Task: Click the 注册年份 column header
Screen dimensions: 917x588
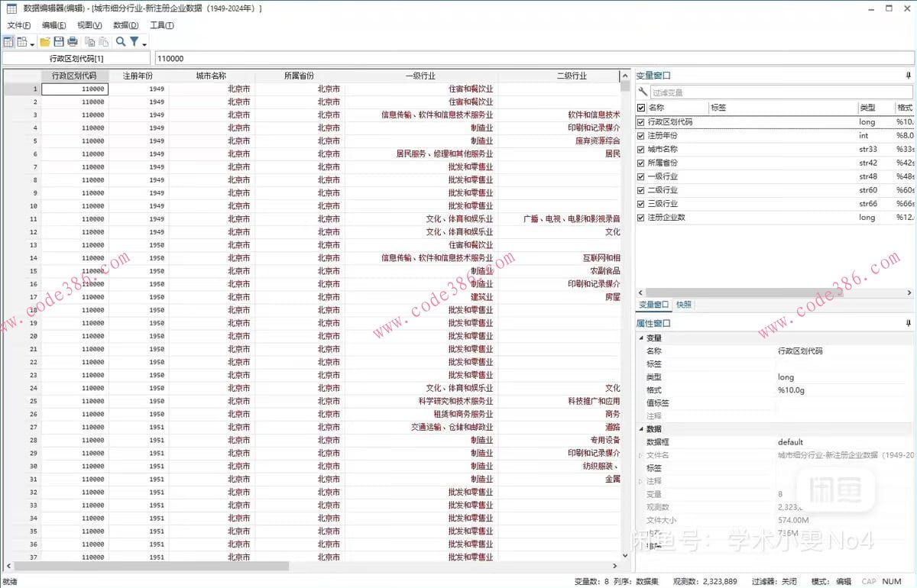Action: (138, 76)
